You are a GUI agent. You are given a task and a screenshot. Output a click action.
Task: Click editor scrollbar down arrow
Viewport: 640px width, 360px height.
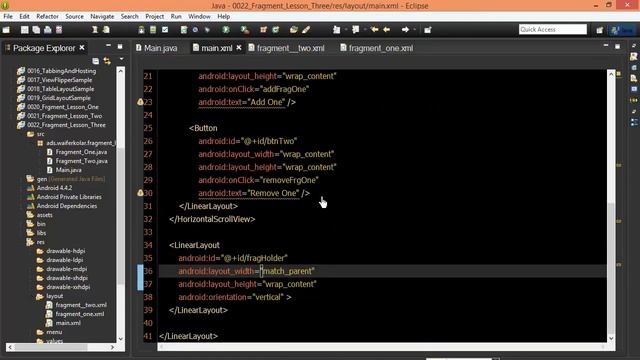coord(611,338)
